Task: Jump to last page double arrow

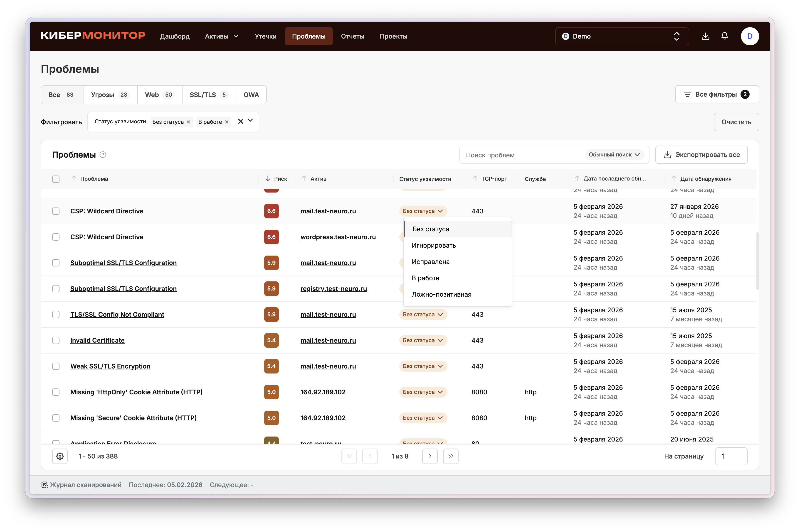Action: point(451,456)
